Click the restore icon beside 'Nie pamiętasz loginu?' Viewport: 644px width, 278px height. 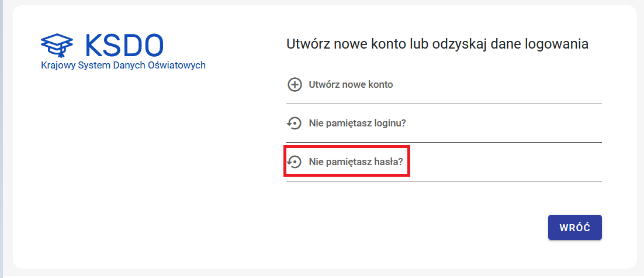pos(294,123)
